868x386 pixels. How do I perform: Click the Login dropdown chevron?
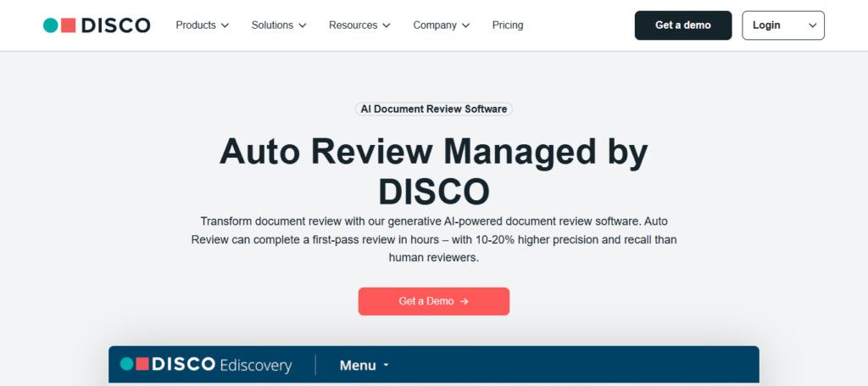813,25
